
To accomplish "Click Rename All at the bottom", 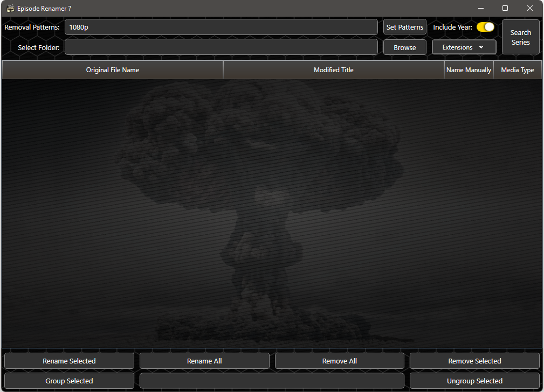I will [x=204, y=361].
